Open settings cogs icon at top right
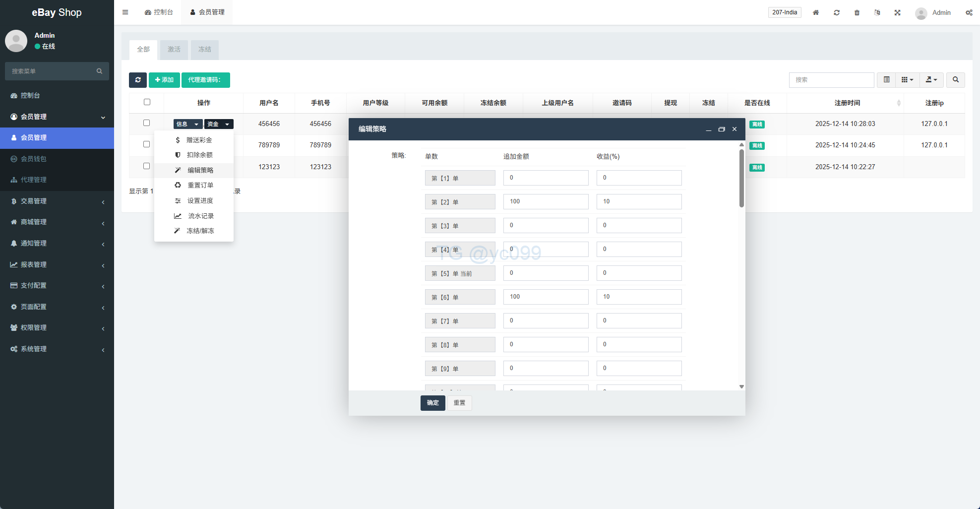980x509 pixels. 969,12
